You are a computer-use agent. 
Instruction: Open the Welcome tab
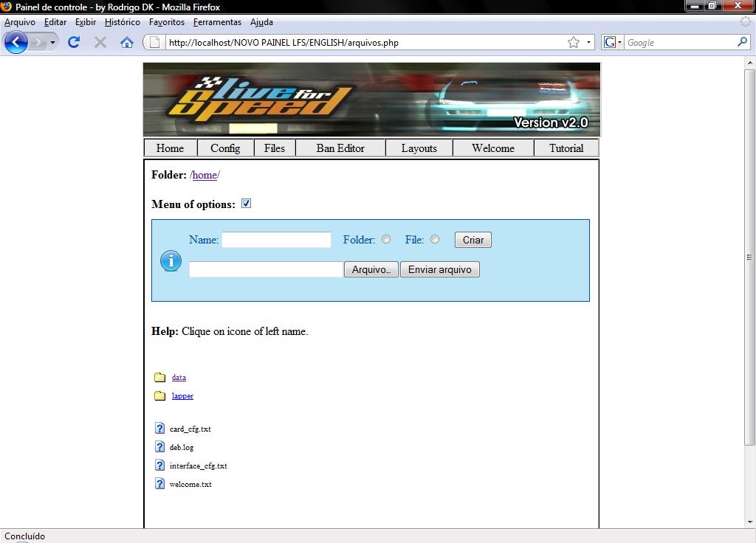(492, 148)
